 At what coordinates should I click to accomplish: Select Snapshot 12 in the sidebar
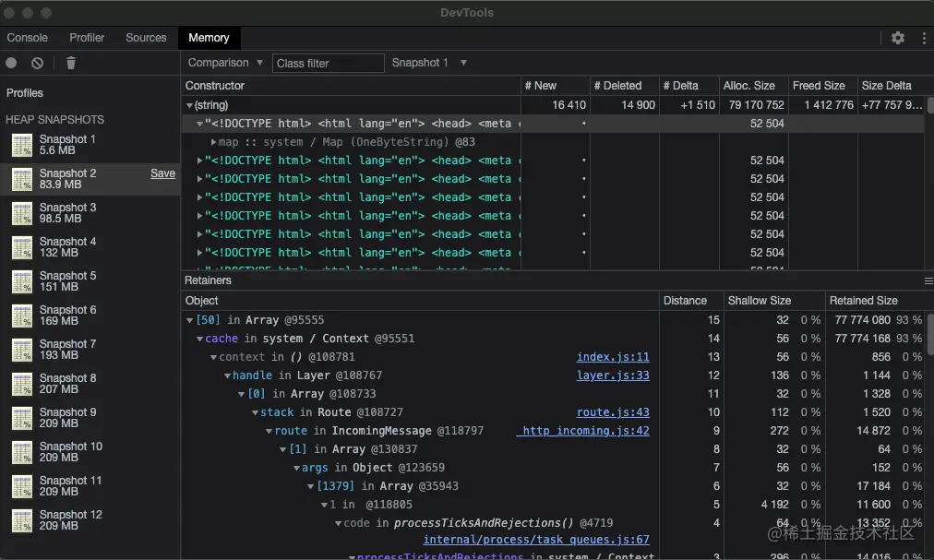pyautogui.click(x=70, y=520)
